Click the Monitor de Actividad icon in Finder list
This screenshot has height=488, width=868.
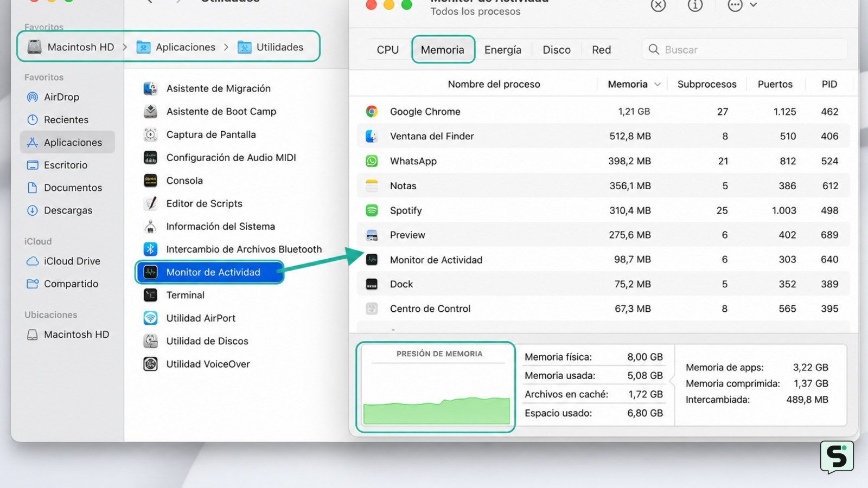150,272
